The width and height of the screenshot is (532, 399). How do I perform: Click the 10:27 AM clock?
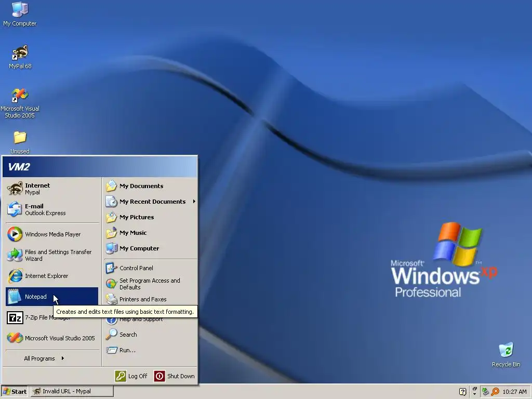tap(514, 392)
